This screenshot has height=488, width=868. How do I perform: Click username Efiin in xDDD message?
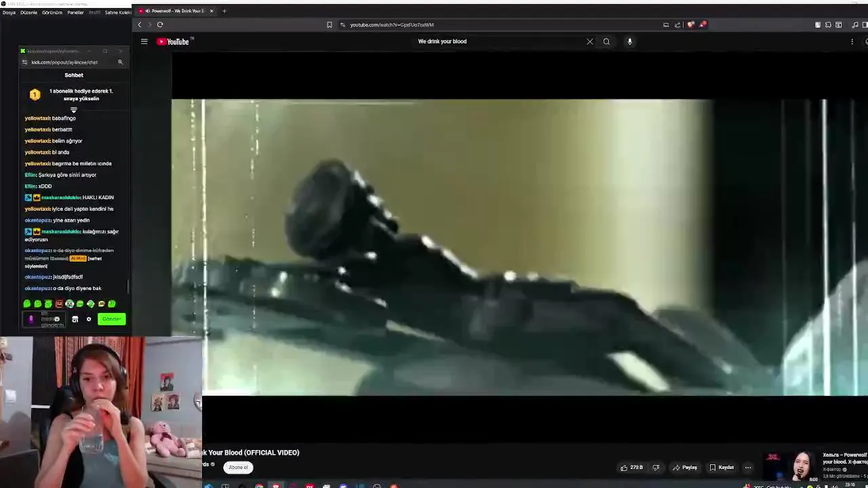[x=30, y=186]
